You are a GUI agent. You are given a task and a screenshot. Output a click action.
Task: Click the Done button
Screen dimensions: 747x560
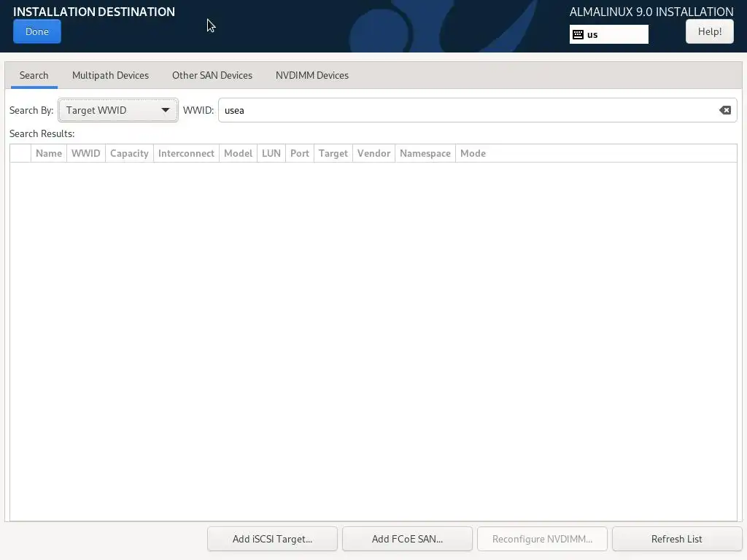pos(37,31)
